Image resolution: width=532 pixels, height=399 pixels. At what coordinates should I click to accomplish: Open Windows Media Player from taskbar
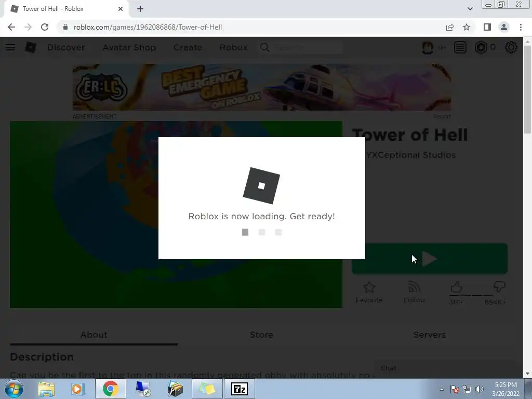[x=77, y=389]
